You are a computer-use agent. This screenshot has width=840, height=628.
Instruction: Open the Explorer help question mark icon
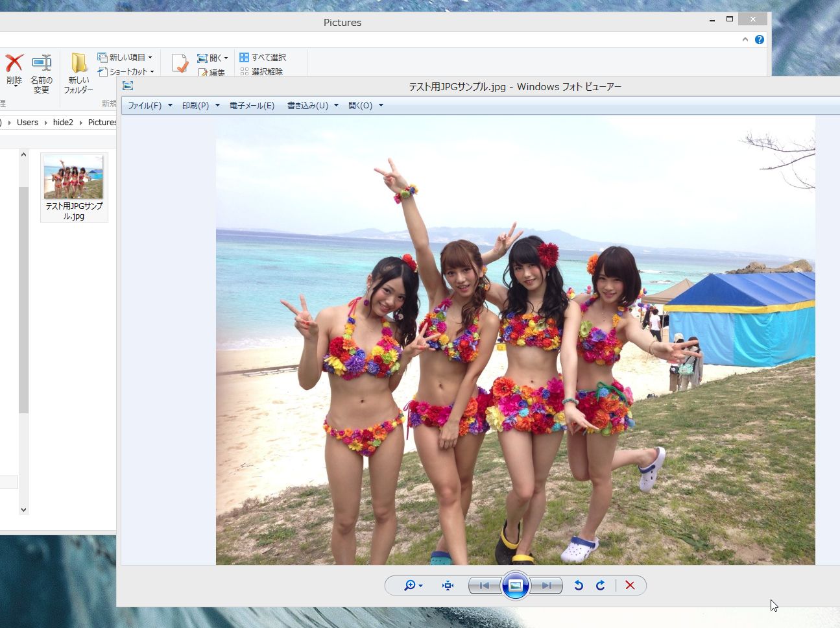760,40
